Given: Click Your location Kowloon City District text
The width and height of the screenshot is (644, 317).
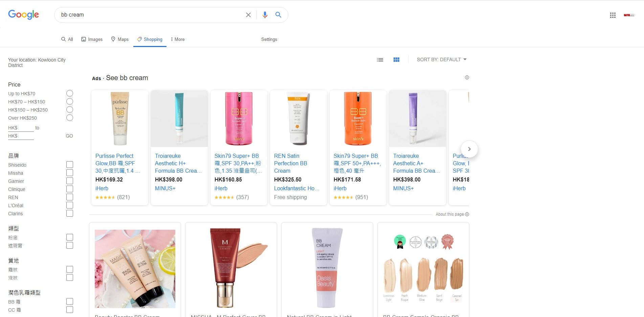Looking at the screenshot, I should tap(37, 63).
